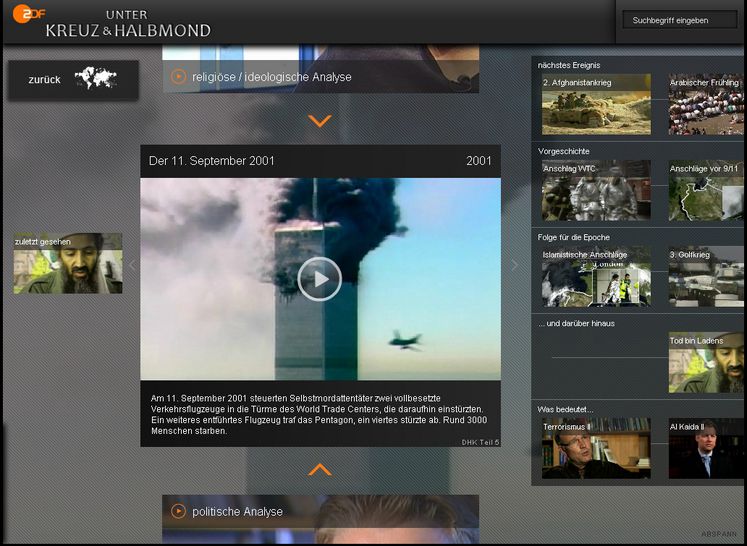Click the ABSPANN link

pyautogui.click(x=718, y=534)
